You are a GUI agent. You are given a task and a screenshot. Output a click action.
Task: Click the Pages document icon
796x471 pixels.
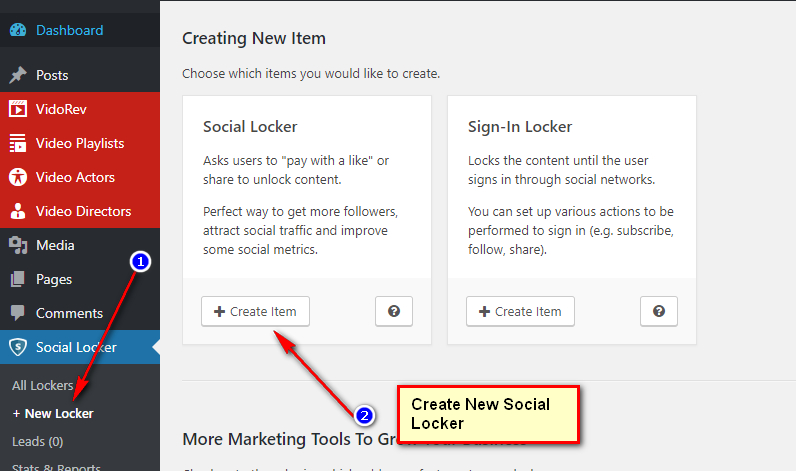point(18,279)
